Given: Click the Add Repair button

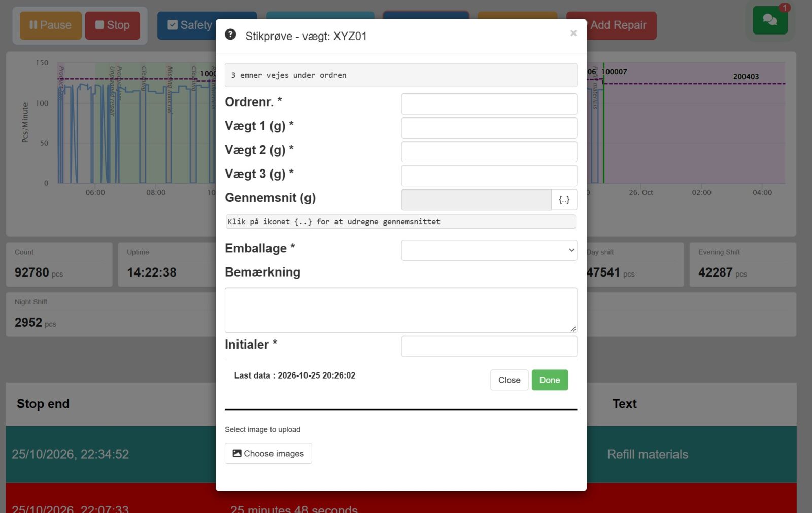Looking at the screenshot, I should pyautogui.click(x=621, y=25).
